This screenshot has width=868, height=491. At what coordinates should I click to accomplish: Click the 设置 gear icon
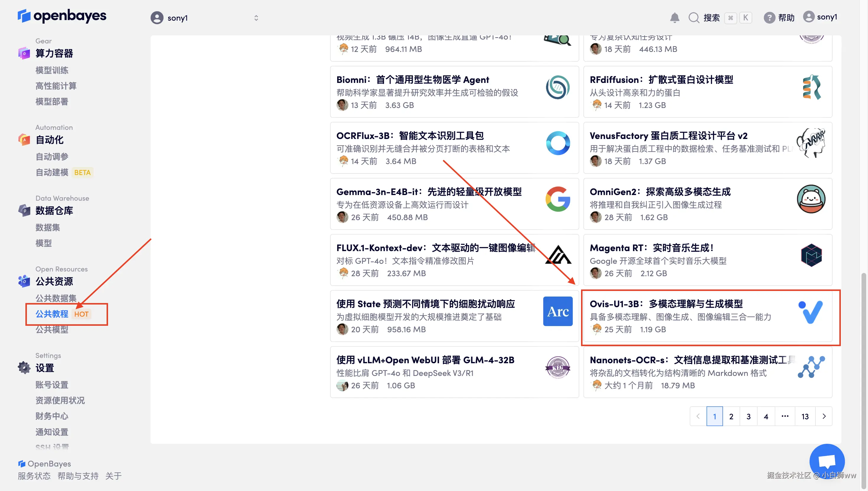[x=24, y=368]
